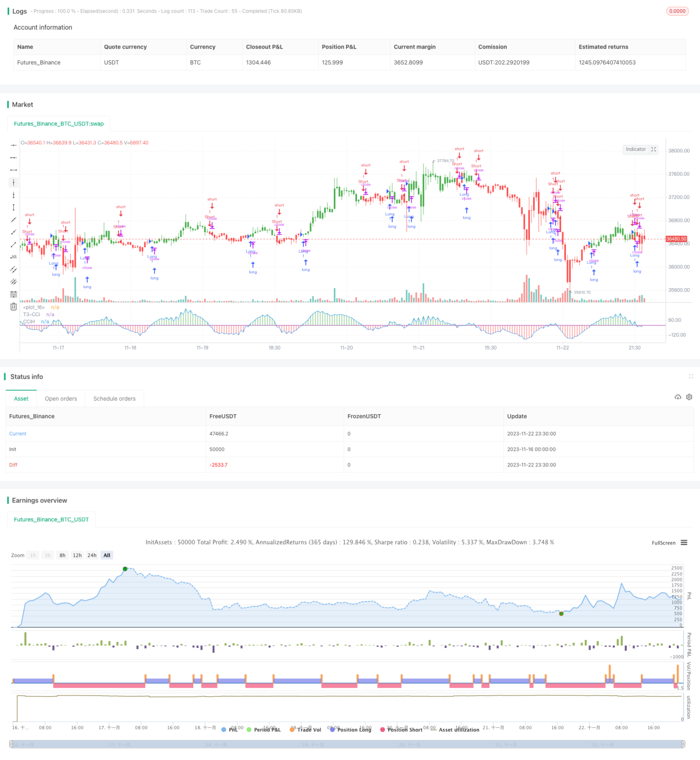Set earnings zoom to 3h

coord(47,555)
